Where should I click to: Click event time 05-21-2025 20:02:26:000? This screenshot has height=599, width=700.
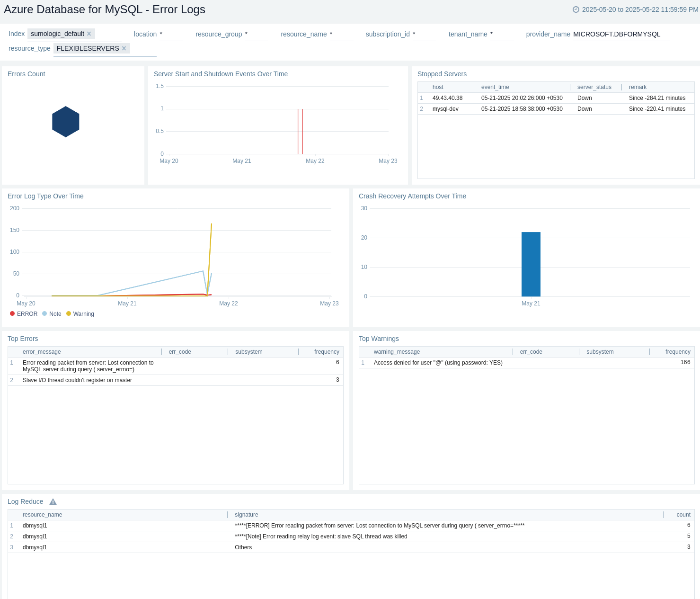point(522,98)
